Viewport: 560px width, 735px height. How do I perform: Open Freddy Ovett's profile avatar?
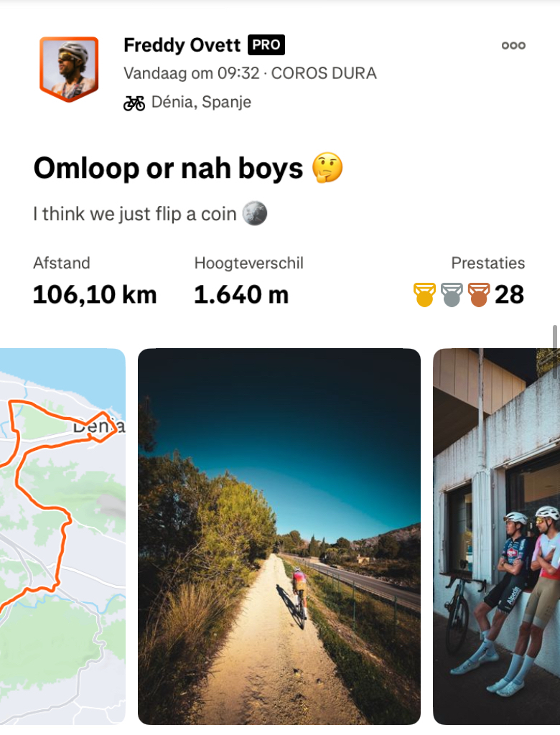point(68,69)
